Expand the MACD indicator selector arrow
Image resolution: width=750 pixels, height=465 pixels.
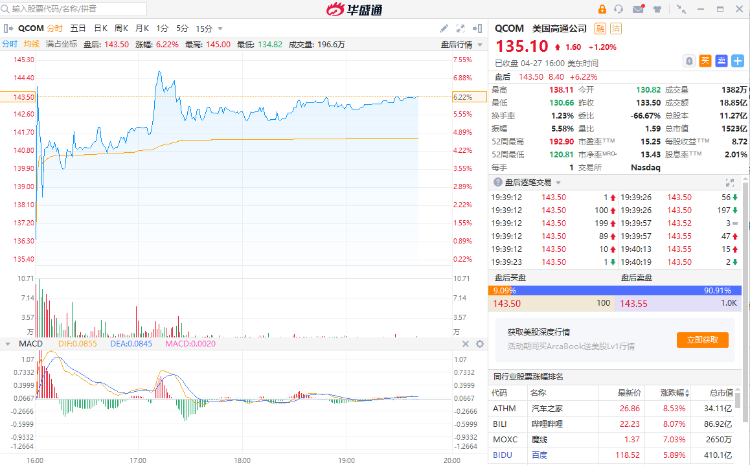tap(7, 344)
